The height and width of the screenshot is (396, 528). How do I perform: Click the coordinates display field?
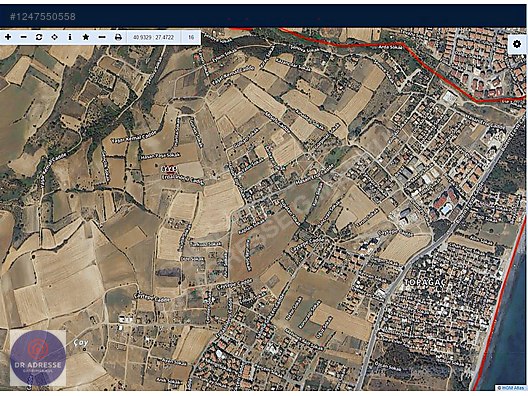click(x=154, y=37)
